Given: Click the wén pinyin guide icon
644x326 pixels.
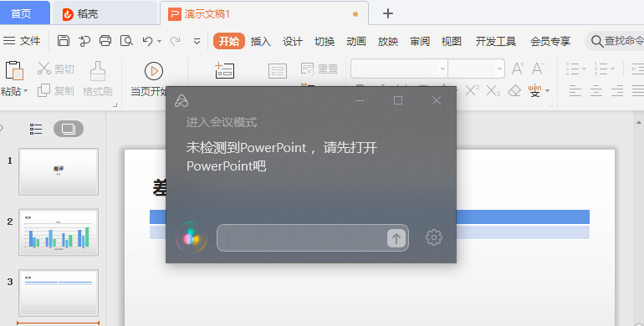Looking at the screenshot, I should [x=534, y=90].
